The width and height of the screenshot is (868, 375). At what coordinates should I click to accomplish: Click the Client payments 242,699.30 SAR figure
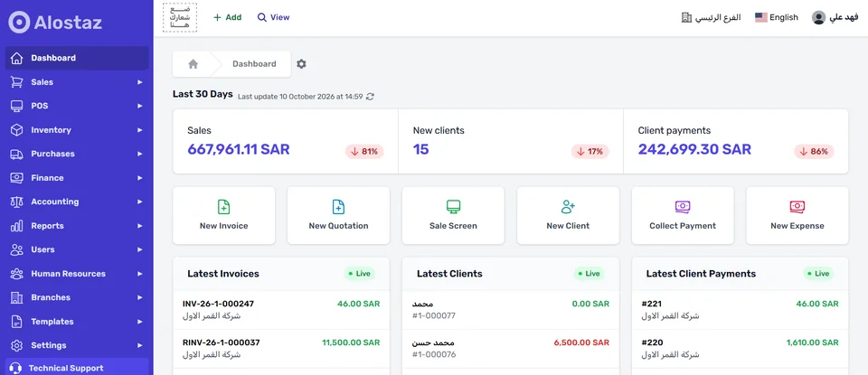click(x=694, y=149)
